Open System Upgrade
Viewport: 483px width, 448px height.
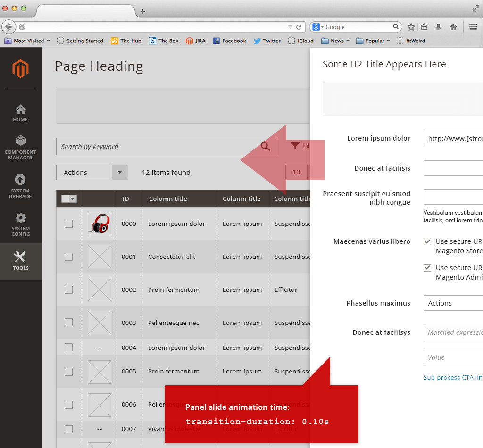20,186
